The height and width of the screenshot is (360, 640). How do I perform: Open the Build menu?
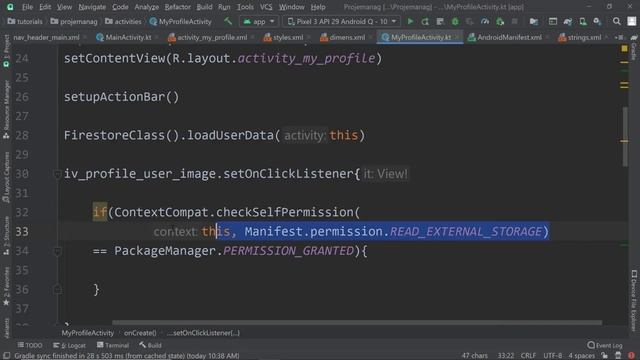tap(204, 7)
